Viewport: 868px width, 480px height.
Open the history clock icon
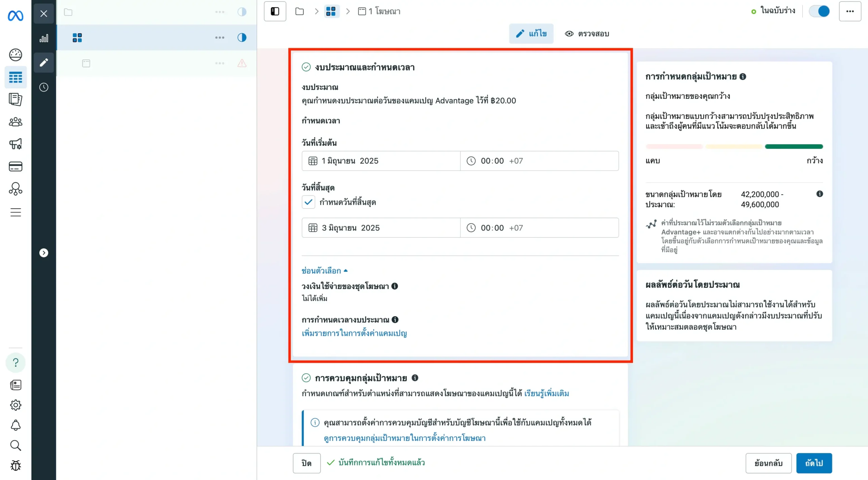coord(44,87)
